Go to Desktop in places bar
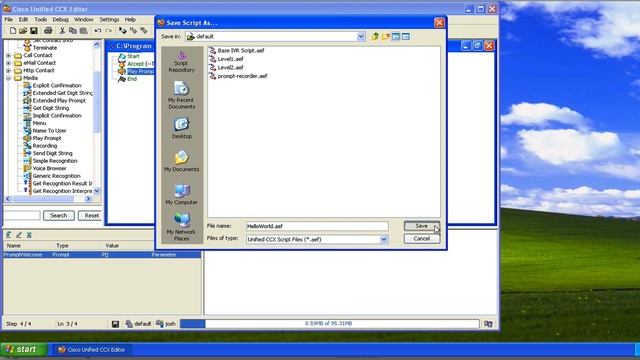 [x=182, y=128]
